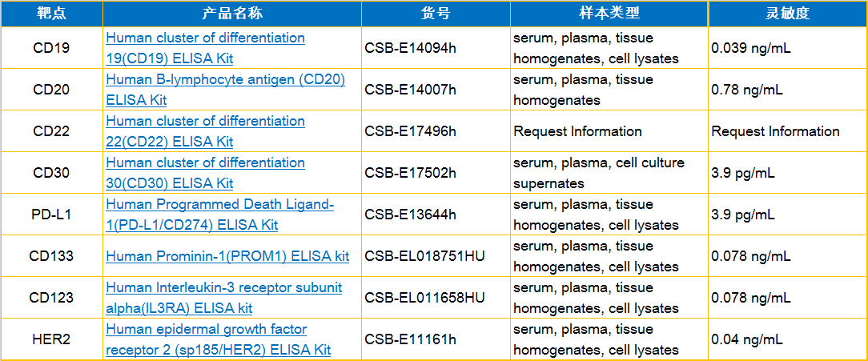Image resolution: width=868 pixels, height=361 pixels.
Task: Click the 样本类型 column header
Action: [609, 14]
